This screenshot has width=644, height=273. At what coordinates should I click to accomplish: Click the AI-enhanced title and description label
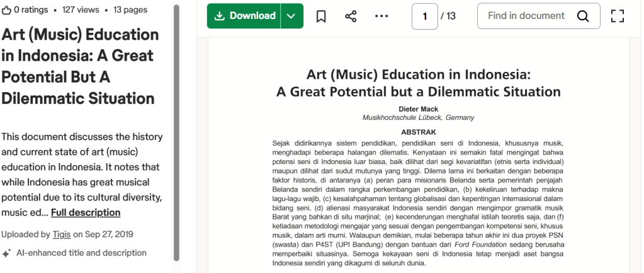[x=81, y=253]
